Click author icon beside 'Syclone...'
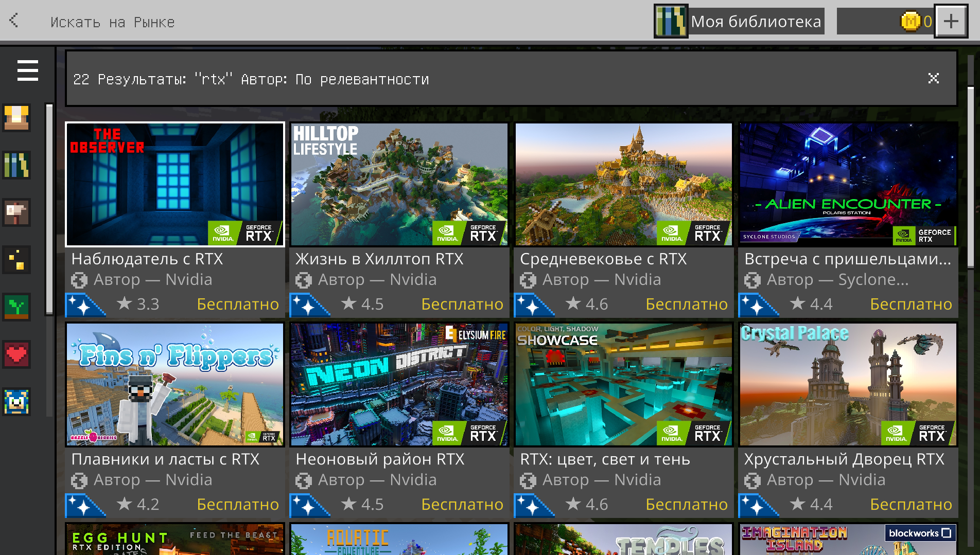 (x=752, y=280)
